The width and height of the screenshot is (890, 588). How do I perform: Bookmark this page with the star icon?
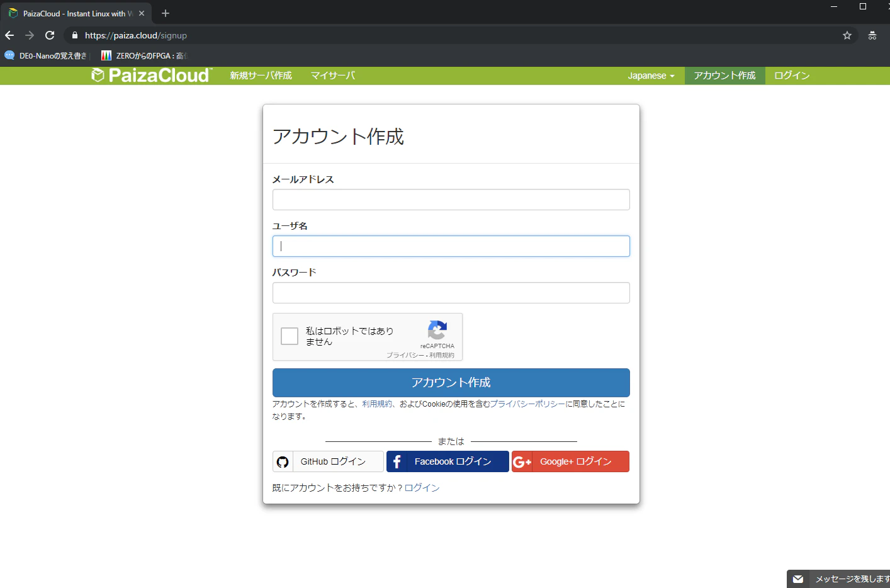pyautogui.click(x=847, y=35)
